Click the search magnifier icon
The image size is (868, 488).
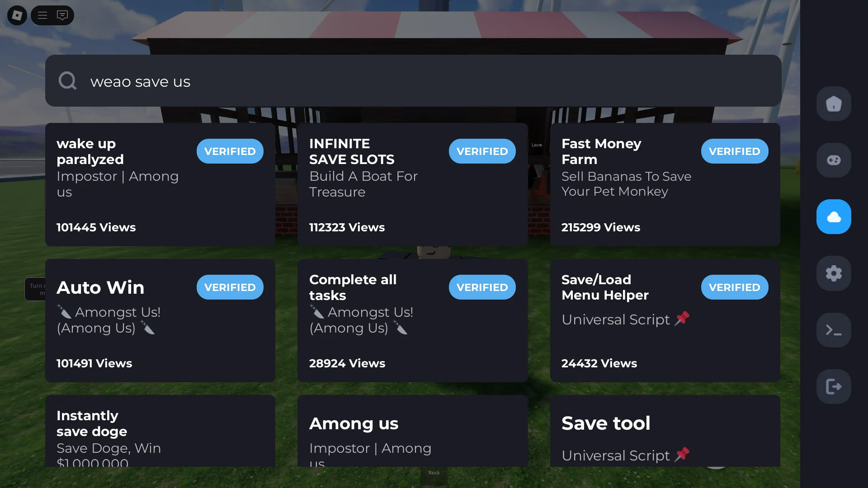coord(67,81)
